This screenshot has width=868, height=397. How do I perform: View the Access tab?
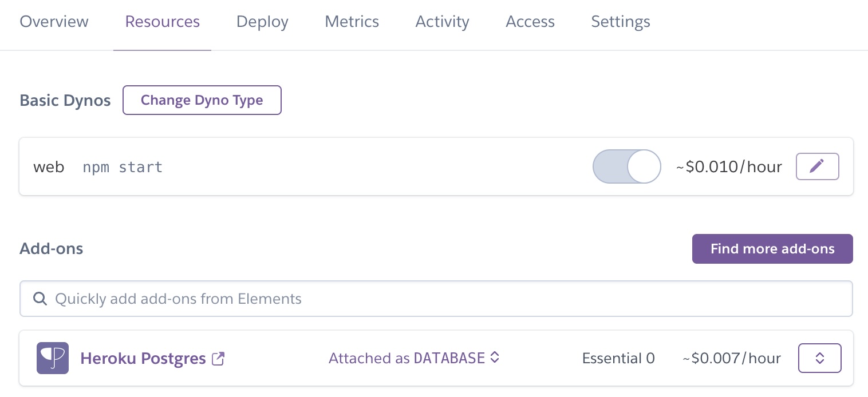tap(530, 22)
